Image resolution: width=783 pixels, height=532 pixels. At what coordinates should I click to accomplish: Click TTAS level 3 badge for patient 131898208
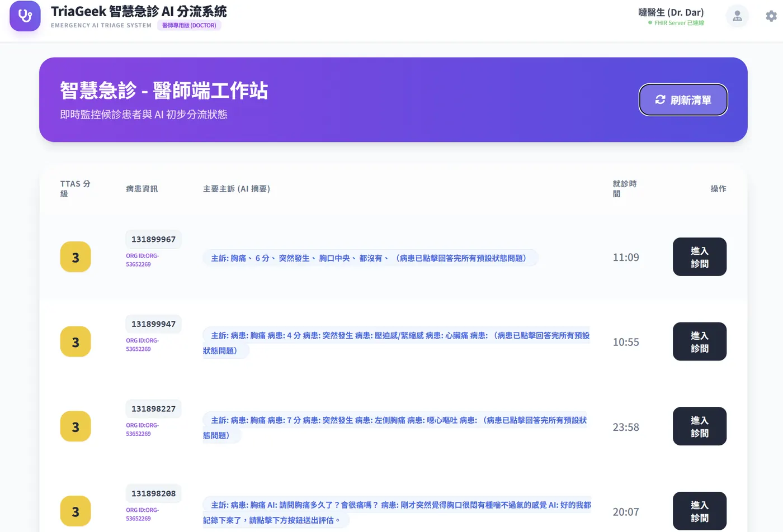coord(76,511)
